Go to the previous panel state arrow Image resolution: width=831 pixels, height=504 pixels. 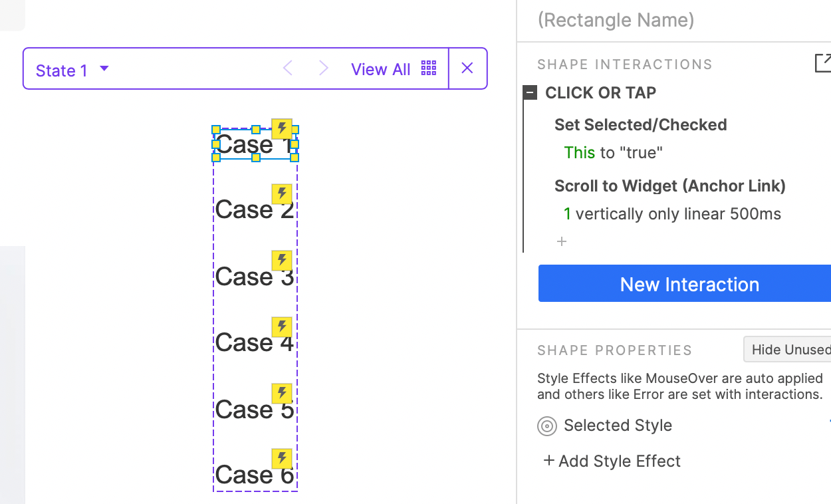coord(288,68)
